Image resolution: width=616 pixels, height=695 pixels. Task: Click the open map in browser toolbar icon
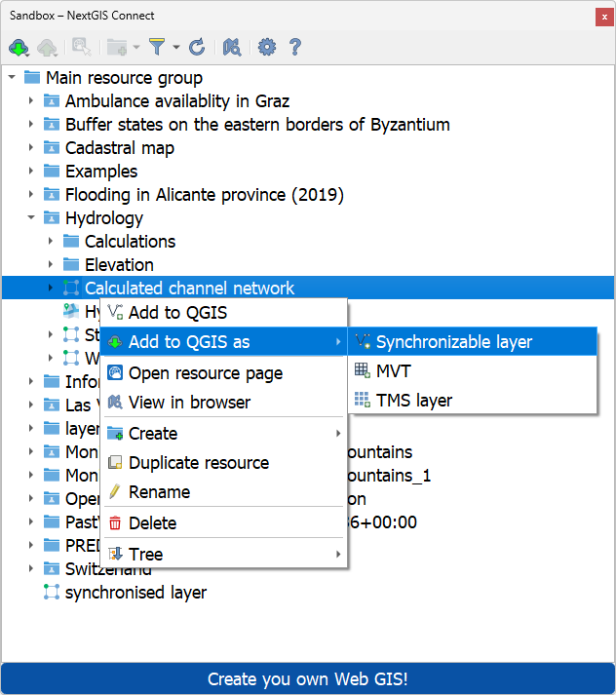point(232,47)
